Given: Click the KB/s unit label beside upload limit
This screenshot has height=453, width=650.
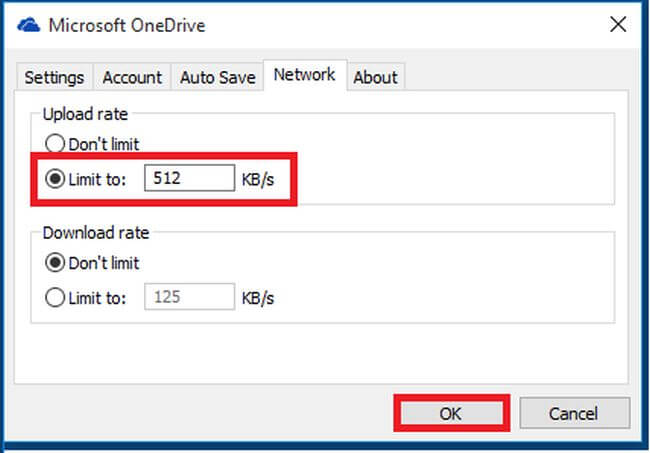Looking at the screenshot, I should pos(257,180).
